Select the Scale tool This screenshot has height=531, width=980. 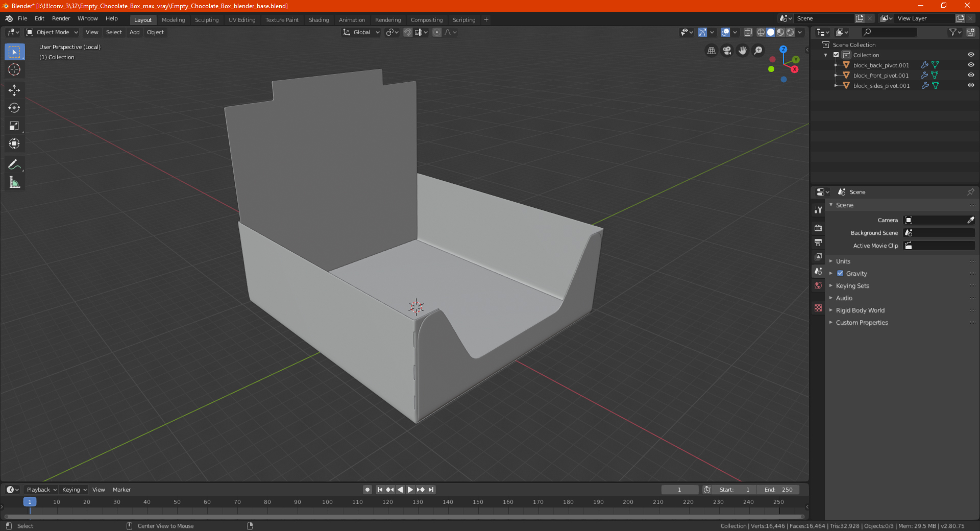tap(14, 126)
